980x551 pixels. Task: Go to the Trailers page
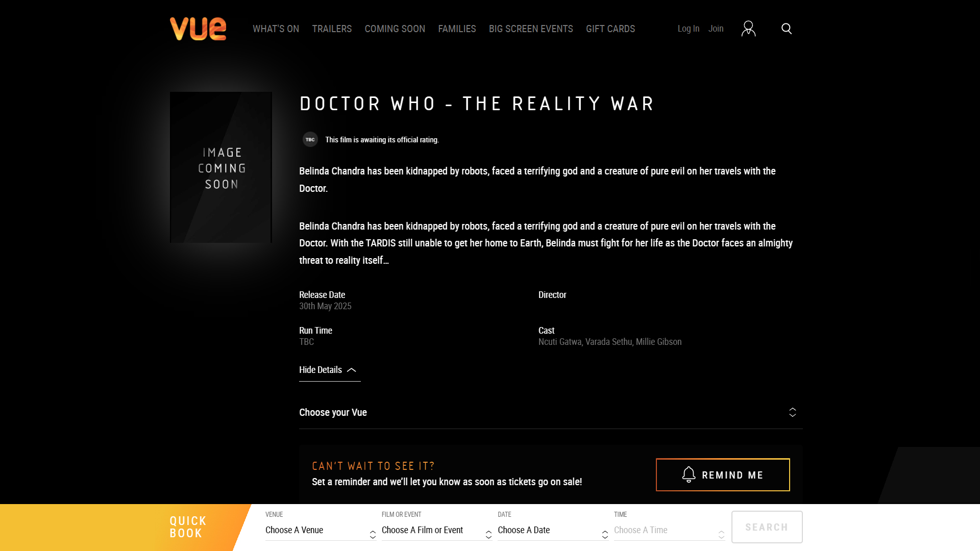coord(332,29)
